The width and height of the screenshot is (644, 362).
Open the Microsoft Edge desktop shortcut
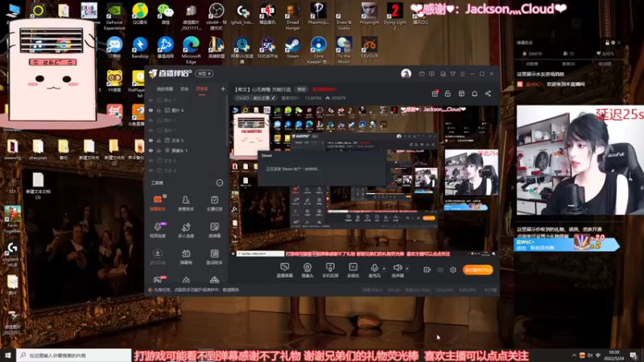[191, 50]
